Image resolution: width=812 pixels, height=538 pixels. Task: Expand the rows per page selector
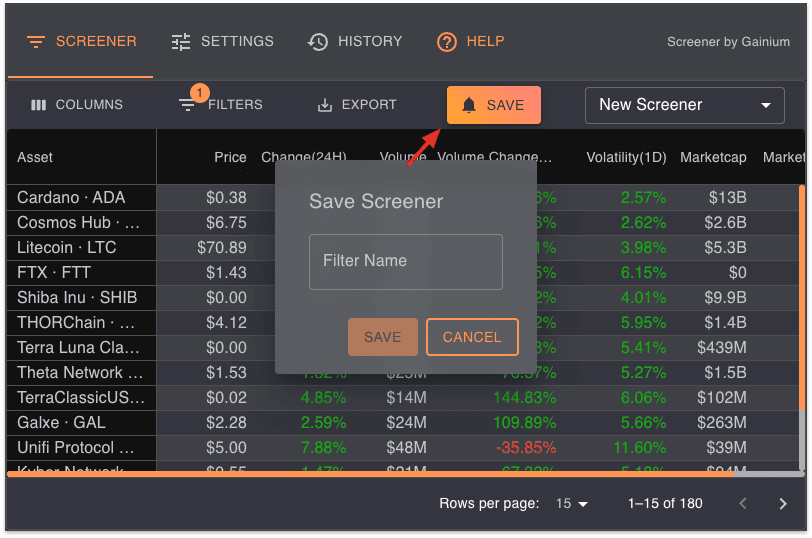tap(572, 504)
